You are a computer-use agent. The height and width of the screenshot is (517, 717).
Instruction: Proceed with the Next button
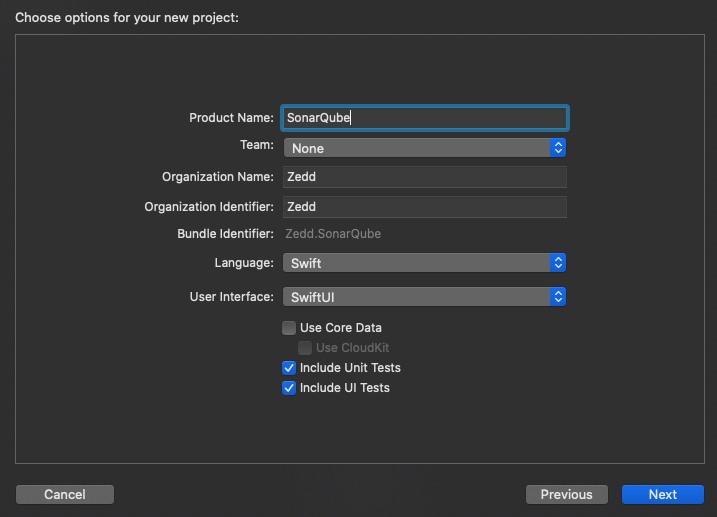tap(662, 494)
